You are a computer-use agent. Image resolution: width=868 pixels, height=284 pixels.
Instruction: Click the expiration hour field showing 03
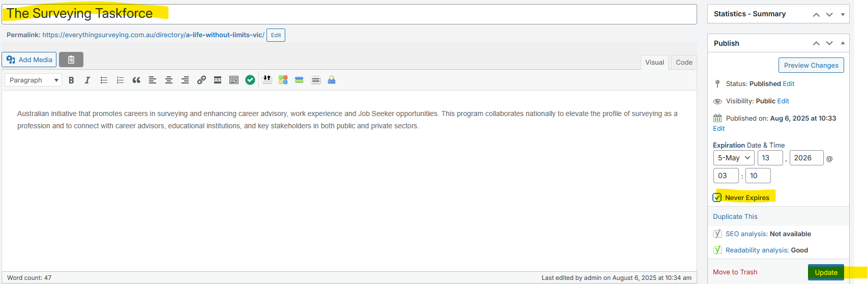pyautogui.click(x=726, y=176)
